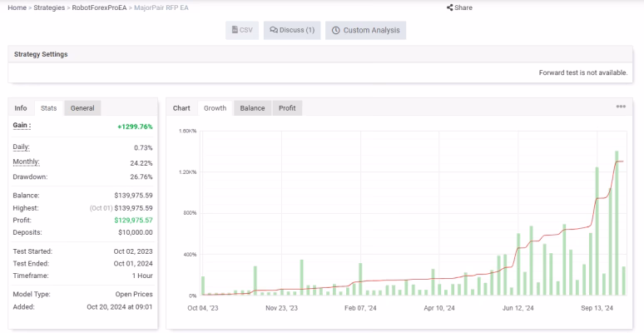This screenshot has width=644, height=333.
Task: Select the 24.22% monthly value
Action: (x=141, y=163)
